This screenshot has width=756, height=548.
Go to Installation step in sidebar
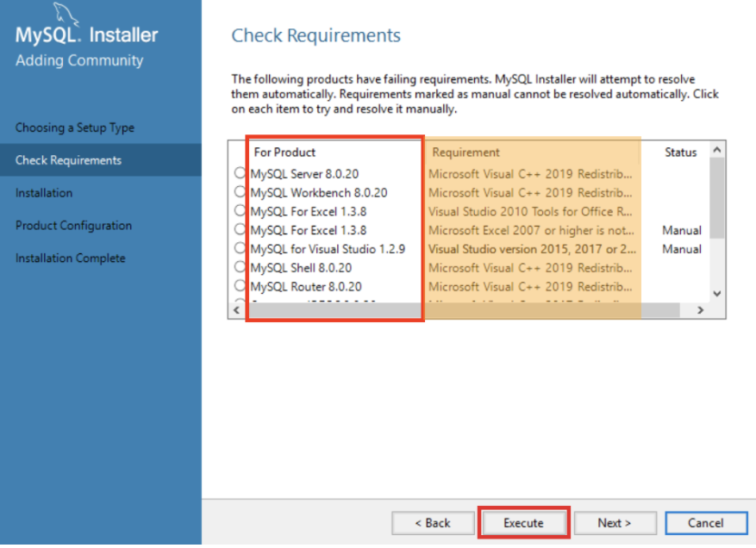coord(44,193)
